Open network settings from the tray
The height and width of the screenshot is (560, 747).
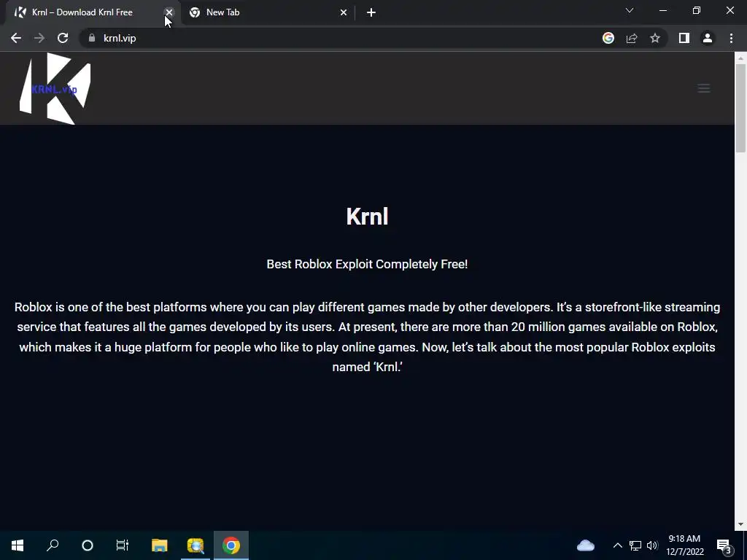(635, 545)
